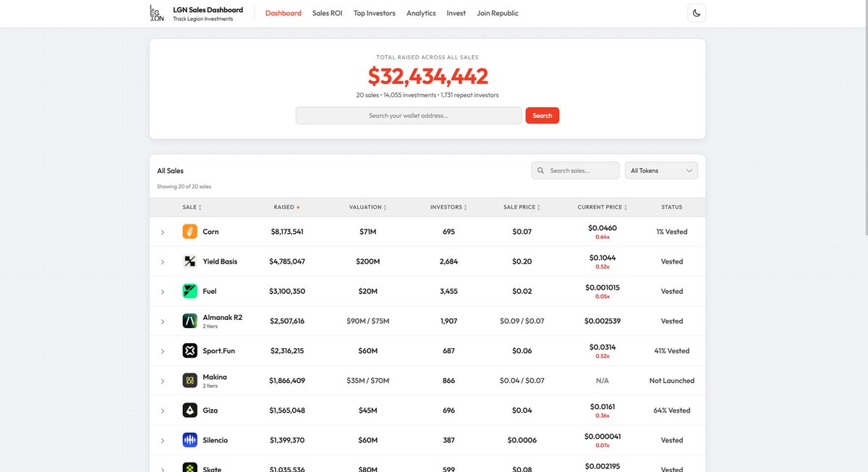
Task: Click the Legion logo in the header
Action: pyautogui.click(x=156, y=13)
